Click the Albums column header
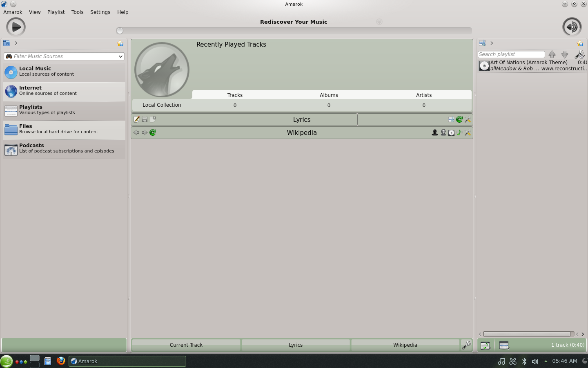Image resolution: width=588 pixels, height=368 pixels. point(329,95)
